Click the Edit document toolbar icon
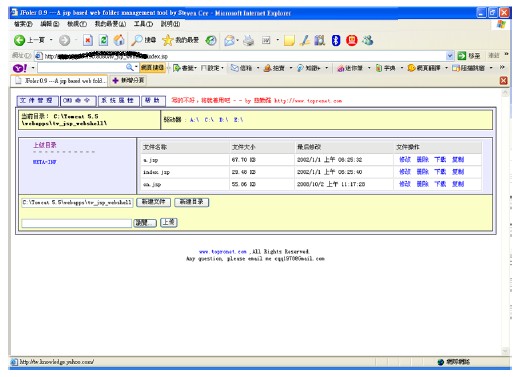 [x=266, y=41]
